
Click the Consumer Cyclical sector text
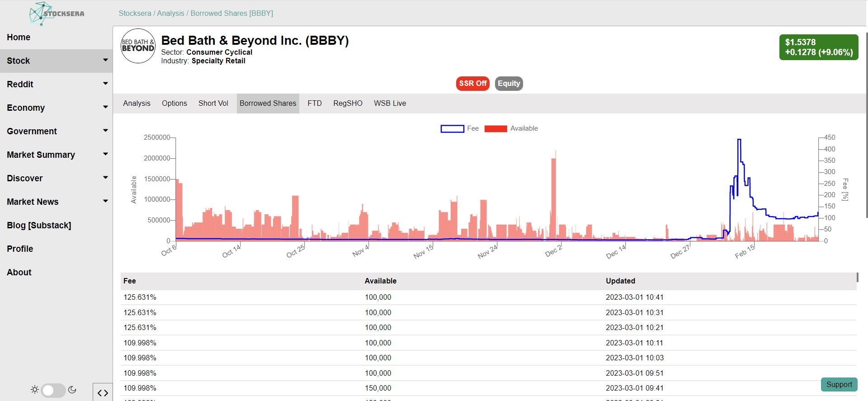click(219, 52)
